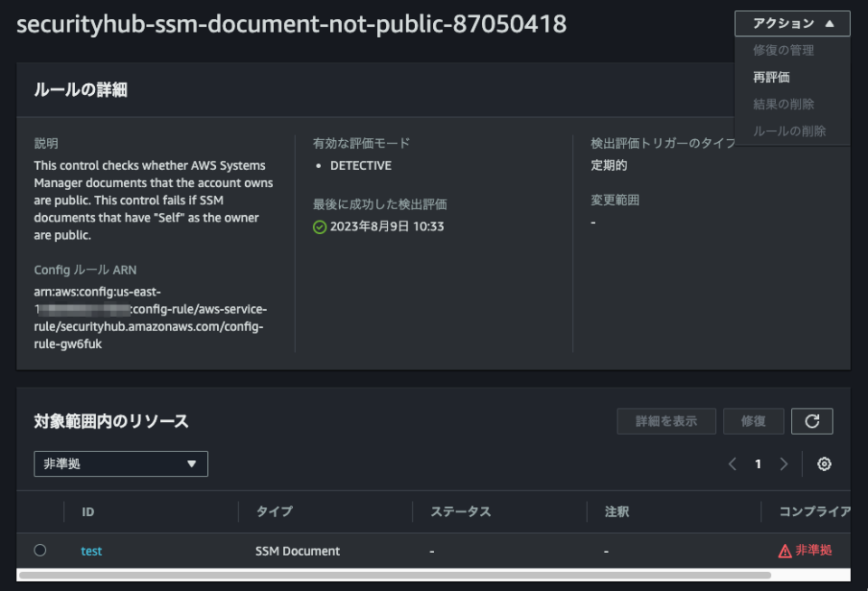Go to the previous page chevron
This screenshot has width=868, height=591.
pos(732,464)
